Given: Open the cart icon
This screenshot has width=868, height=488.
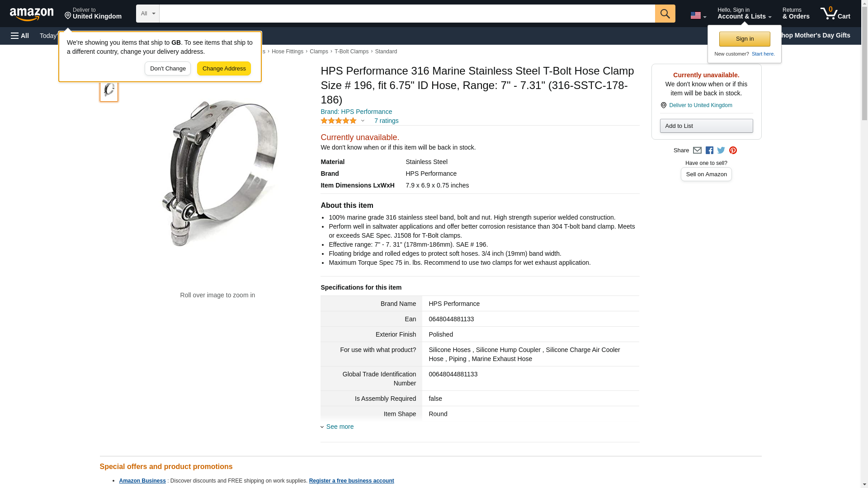Looking at the screenshot, I should pyautogui.click(x=835, y=13).
